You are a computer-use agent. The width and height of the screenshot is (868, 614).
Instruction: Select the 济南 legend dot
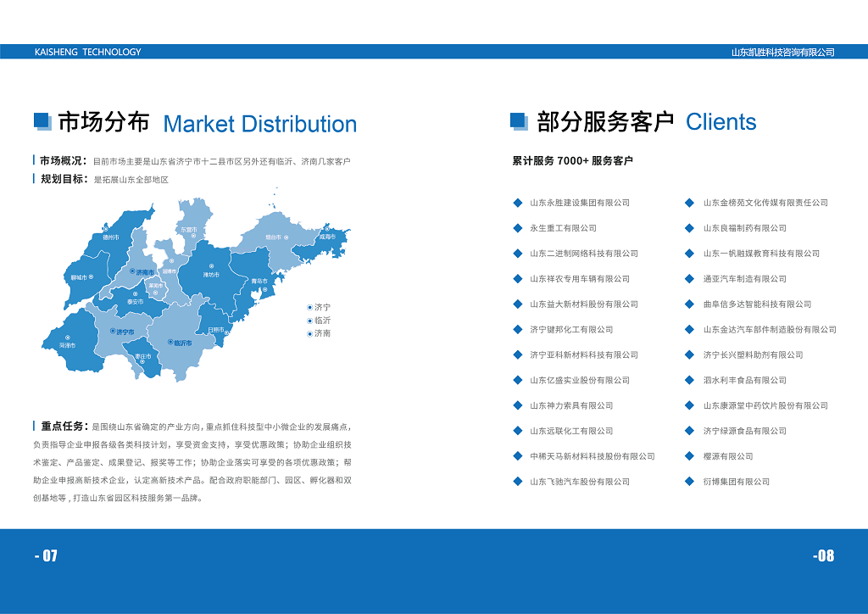pyautogui.click(x=309, y=334)
